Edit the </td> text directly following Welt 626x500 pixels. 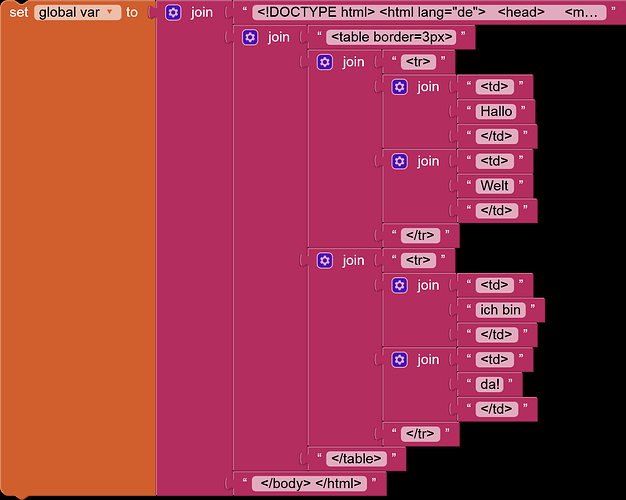[x=497, y=210]
